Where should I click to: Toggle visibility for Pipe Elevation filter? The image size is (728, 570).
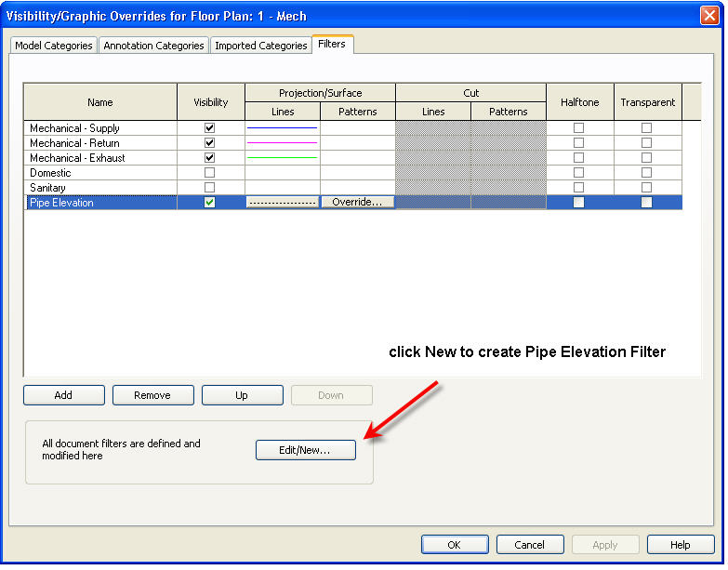click(x=210, y=202)
